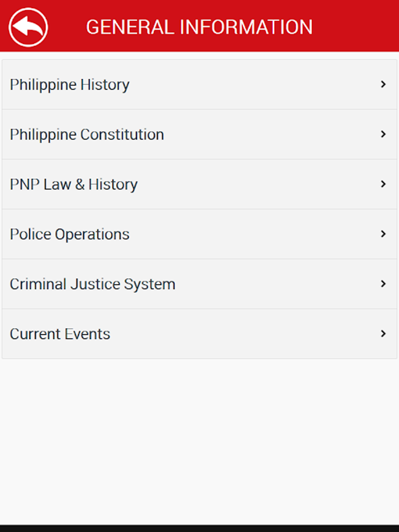
Task: Click the GENERAL INFORMATION header title
Action: (x=199, y=26)
